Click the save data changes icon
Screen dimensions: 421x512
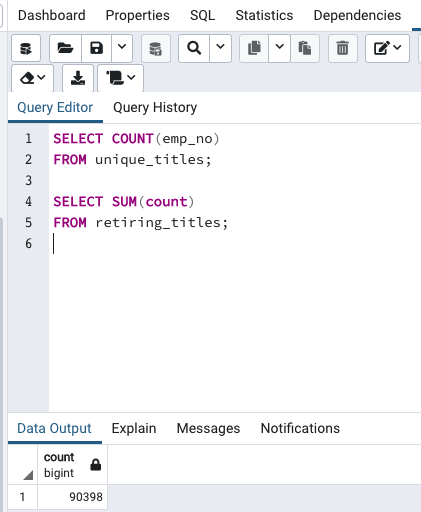click(x=156, y=48)
